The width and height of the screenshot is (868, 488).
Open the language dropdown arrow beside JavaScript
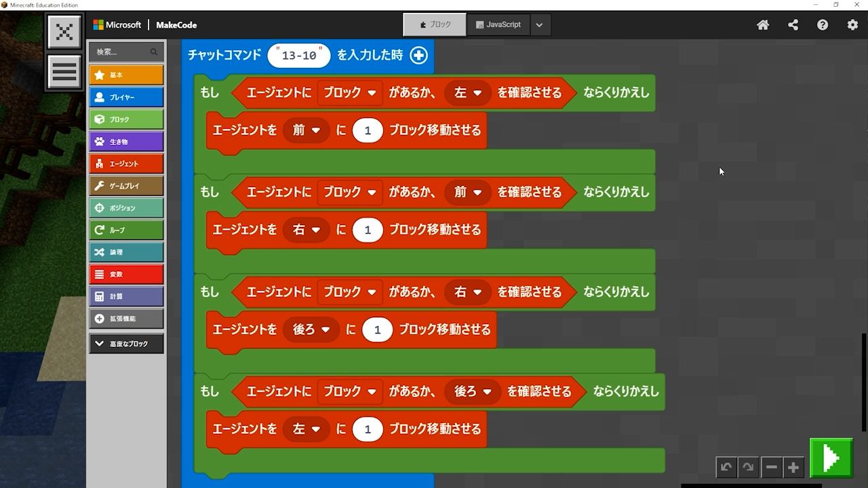click(x=539, y=25)
